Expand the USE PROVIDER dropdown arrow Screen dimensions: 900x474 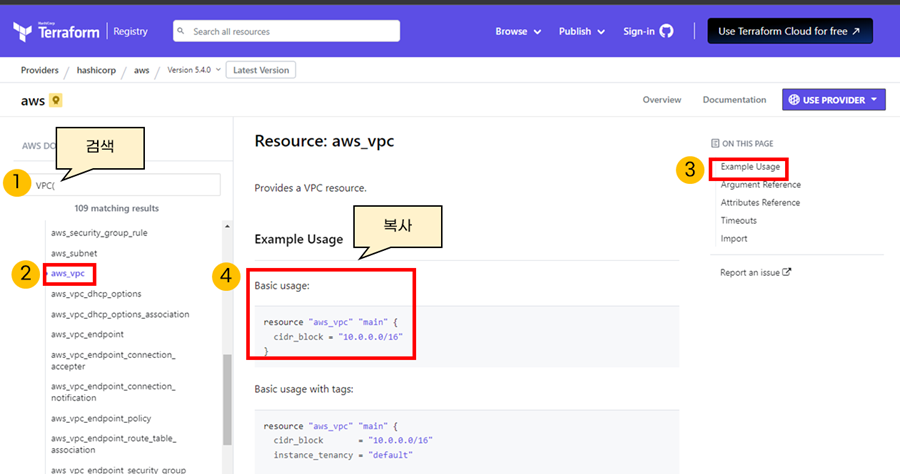[x=874, y=100]
